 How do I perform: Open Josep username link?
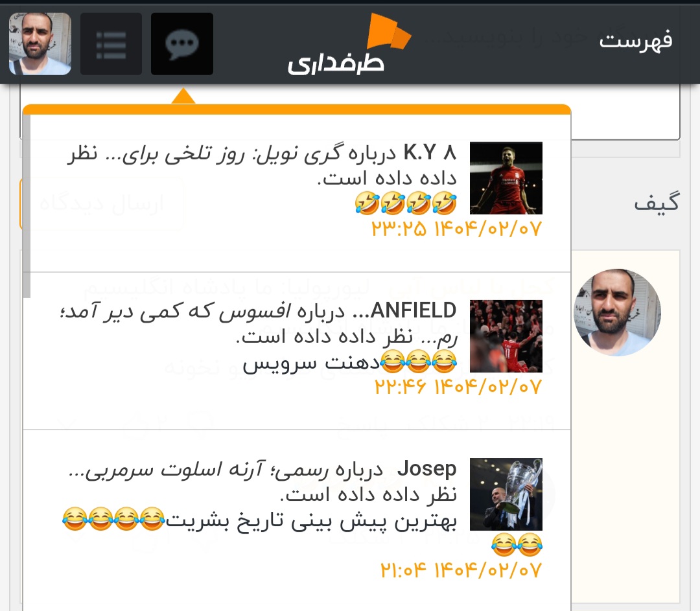coord(426,469)
